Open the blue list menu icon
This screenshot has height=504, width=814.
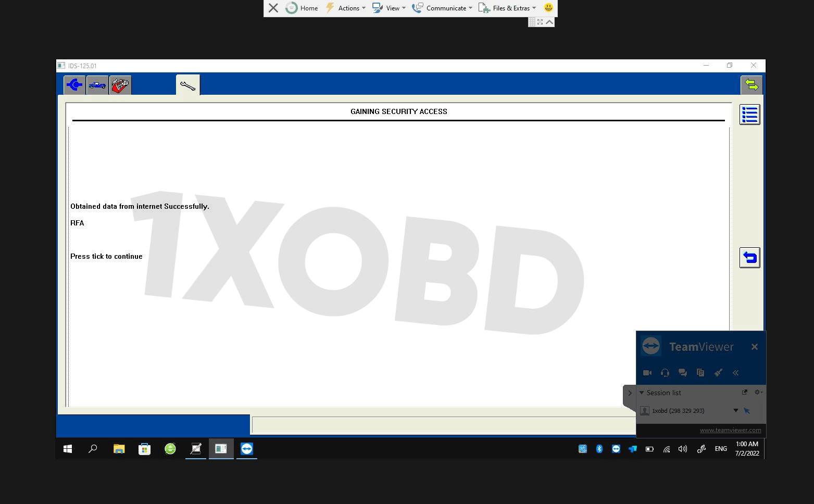(749, 115)
